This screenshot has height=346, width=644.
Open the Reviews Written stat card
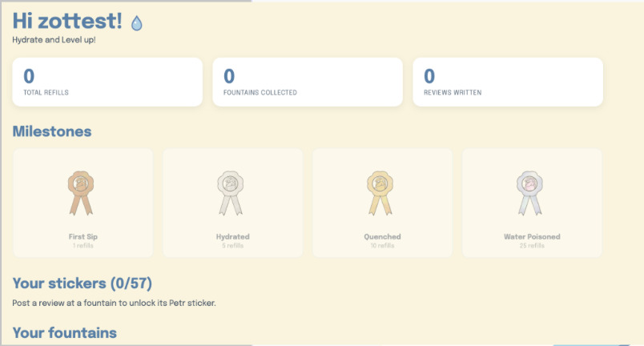point(508,82)
